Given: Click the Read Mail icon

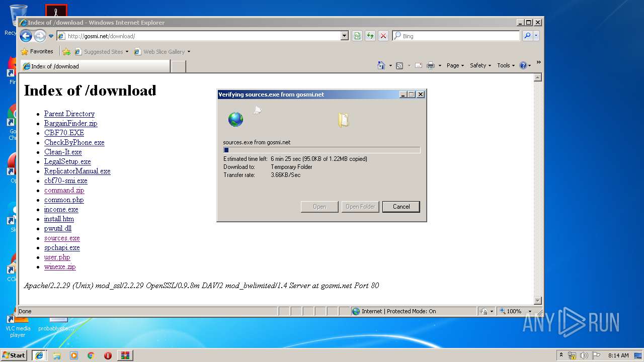Looking at the screenshot, I should click(x=419, y=65).
